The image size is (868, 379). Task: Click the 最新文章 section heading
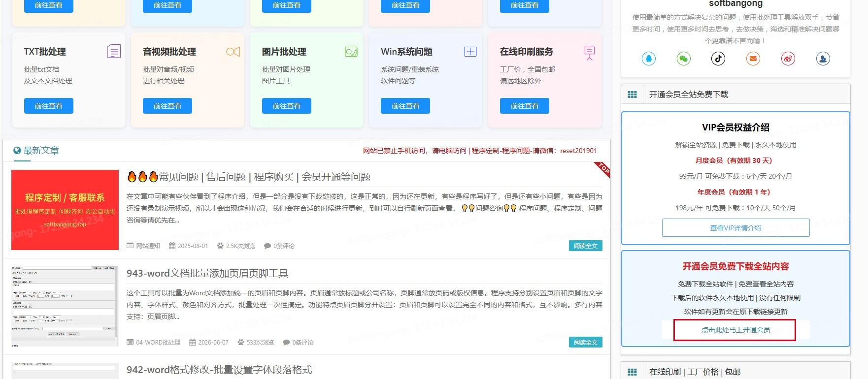(41, 151)
